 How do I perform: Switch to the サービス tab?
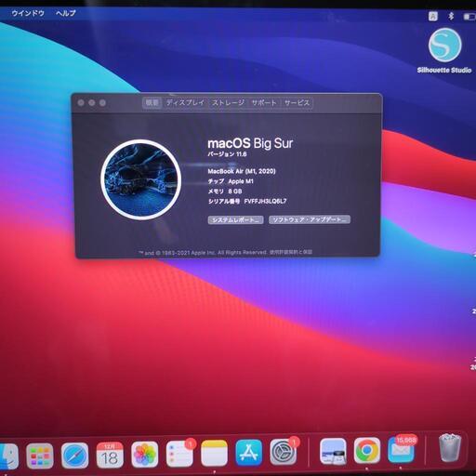(x=297, y=102)
